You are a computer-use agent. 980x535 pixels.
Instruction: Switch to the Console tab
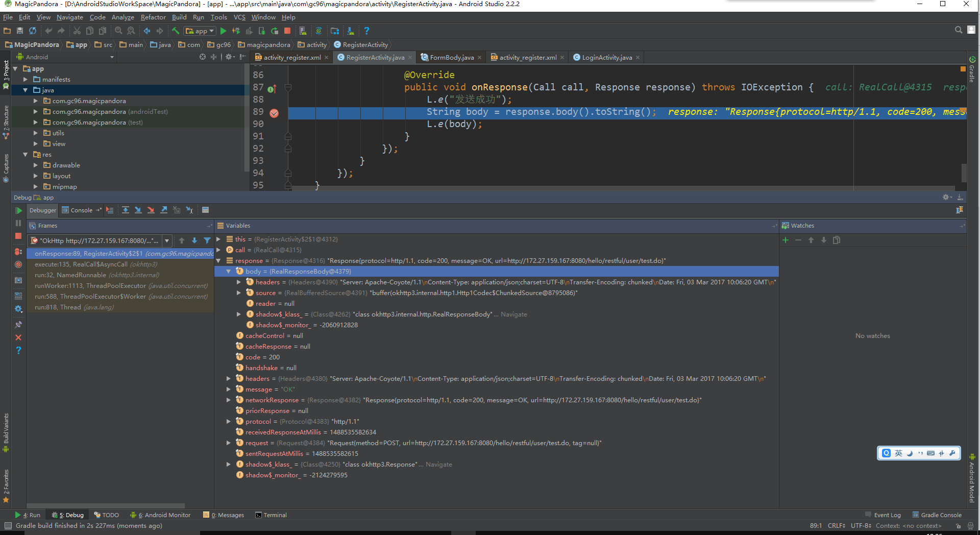coord(81,210)
